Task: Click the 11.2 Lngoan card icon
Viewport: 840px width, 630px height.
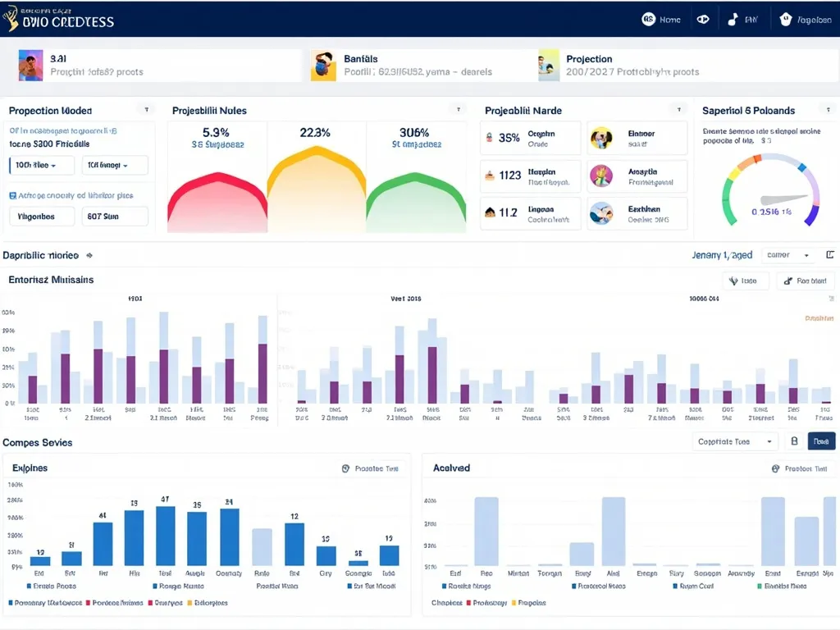Action: (490, 212)
